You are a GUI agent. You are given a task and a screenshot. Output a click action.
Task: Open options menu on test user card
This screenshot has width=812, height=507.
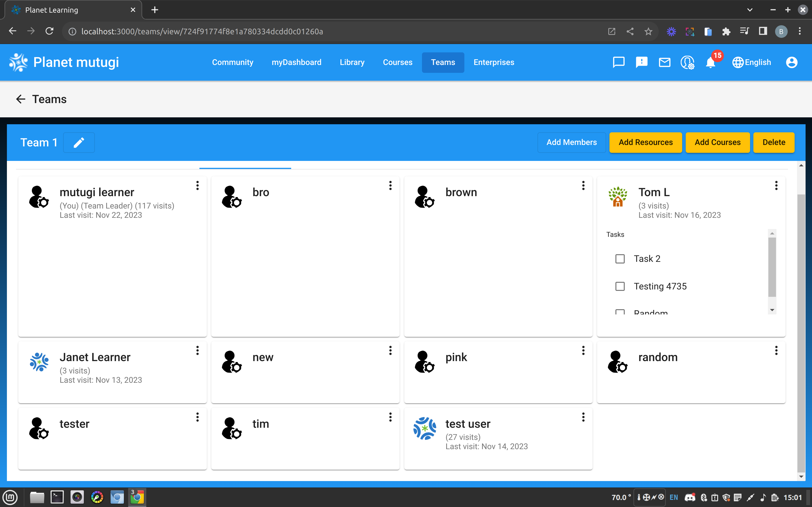point(583,417)
